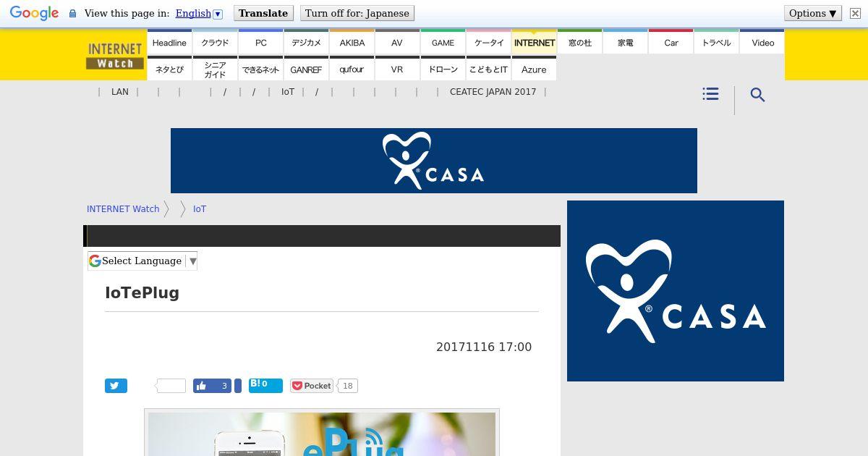This screenshot has height=456, width=868.
Task: Switch to the PC tab
Action: 260,42
